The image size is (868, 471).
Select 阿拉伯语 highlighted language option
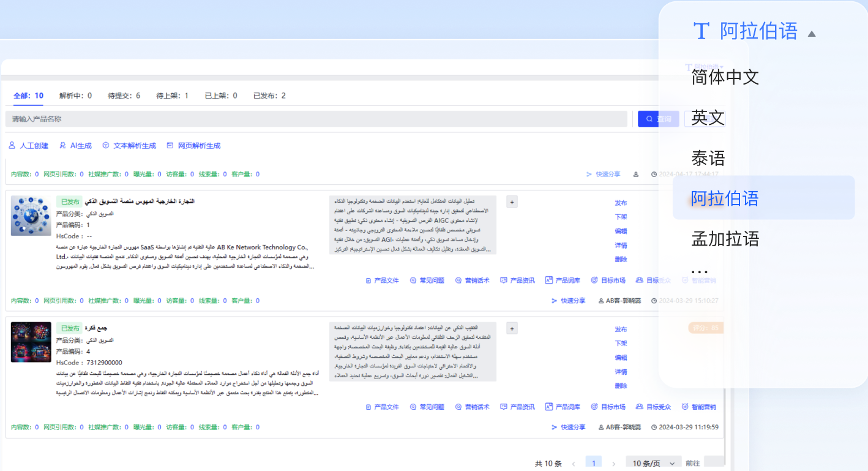(x=763, y=198)
